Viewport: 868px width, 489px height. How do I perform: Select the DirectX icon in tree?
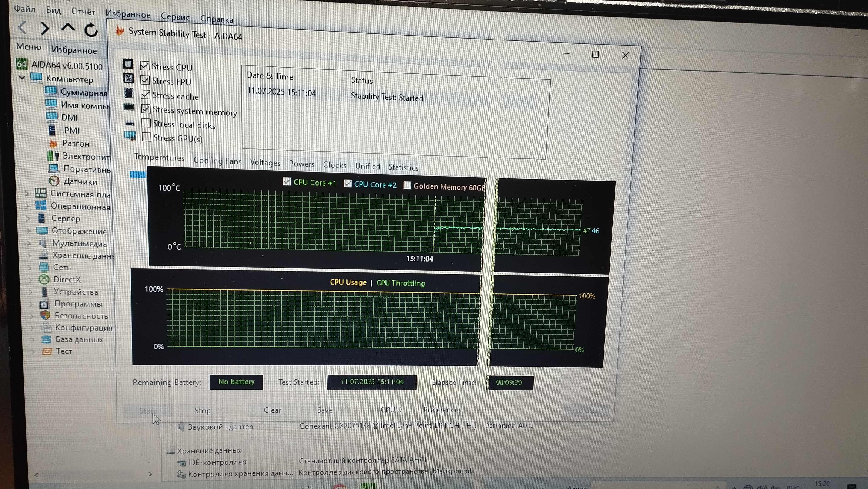(x=44, y=279)
